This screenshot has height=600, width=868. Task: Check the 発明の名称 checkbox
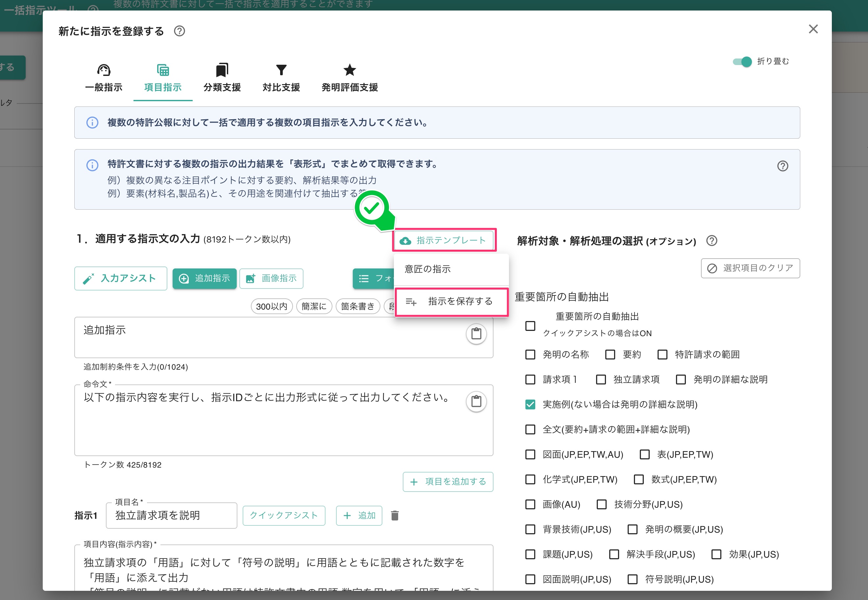pyautogui.click(x=530, y=355)
